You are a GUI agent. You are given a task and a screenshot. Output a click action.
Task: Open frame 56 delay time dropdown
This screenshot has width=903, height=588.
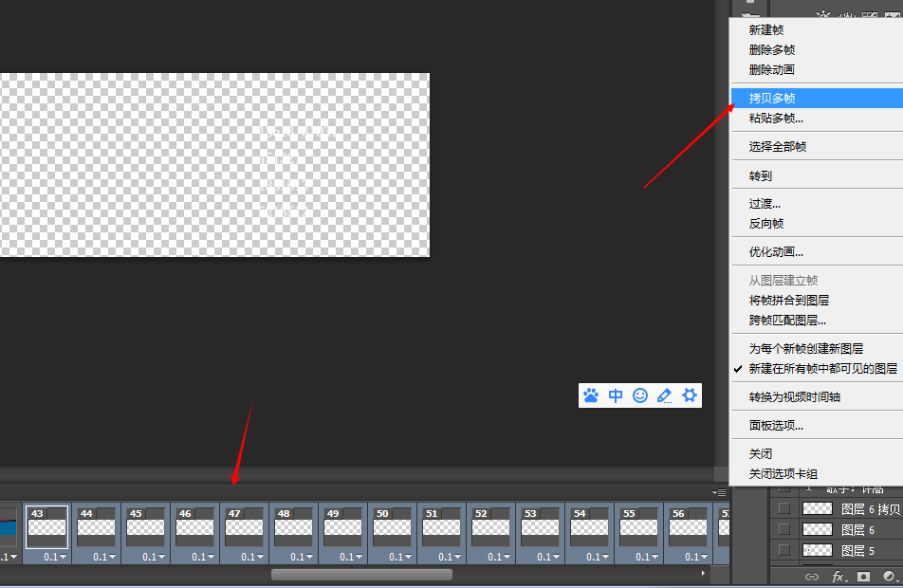[697, 557]
